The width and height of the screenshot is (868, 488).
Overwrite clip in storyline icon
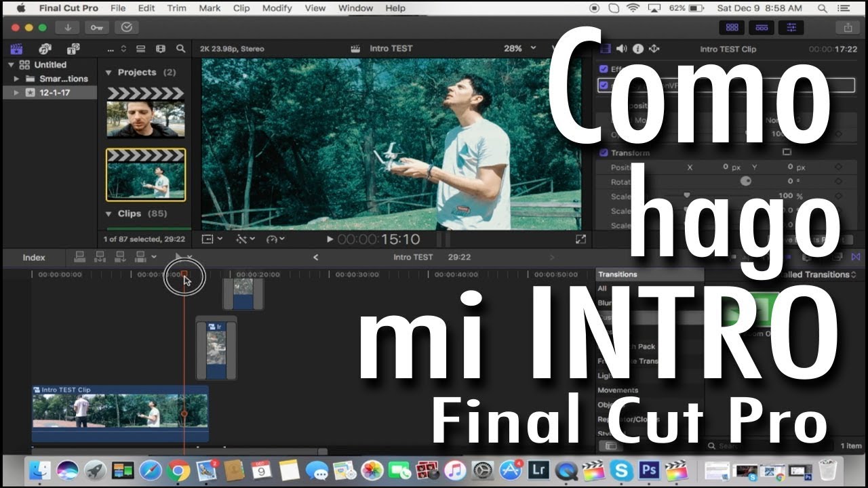pos(141,257)
